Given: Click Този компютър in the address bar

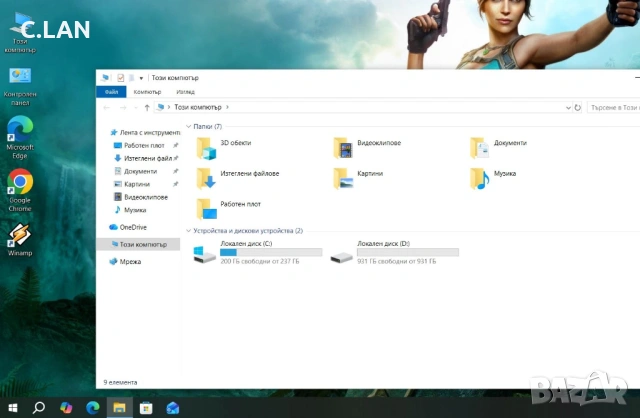Looking at the screenshot, I should pyautogui.click(x=198, y=107).
